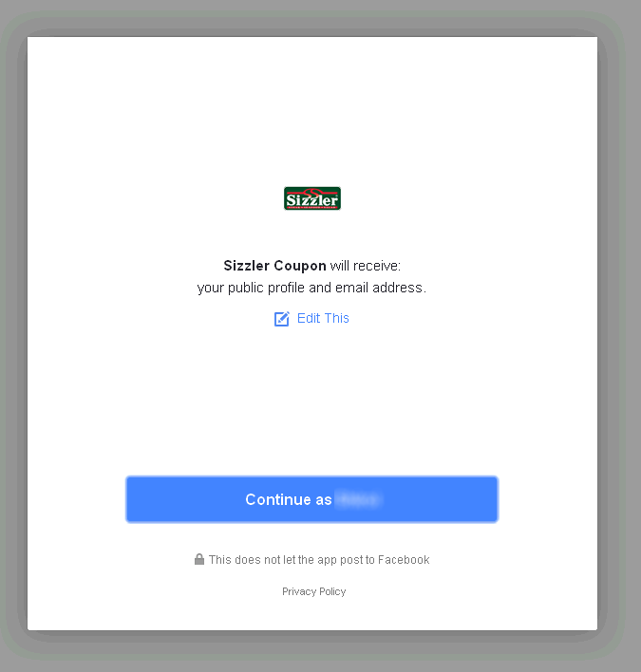The width and height of the screenshot is (641, 672).
Task: Select the 'Continue as' label text
Action: [289, 499]
